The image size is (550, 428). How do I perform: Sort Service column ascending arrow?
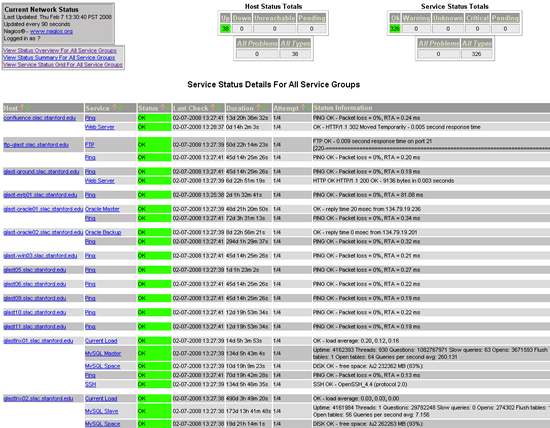pyautogui.click(x=114, y=108)
